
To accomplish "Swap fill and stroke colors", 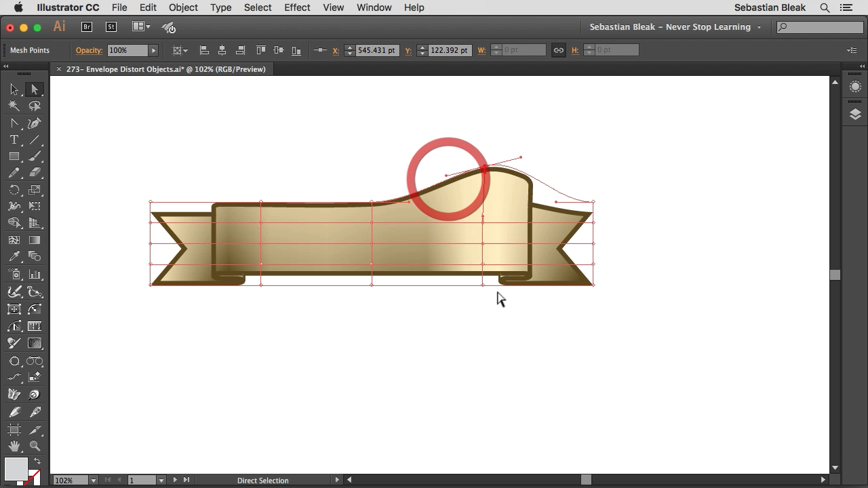I will [x=37, y=462].
